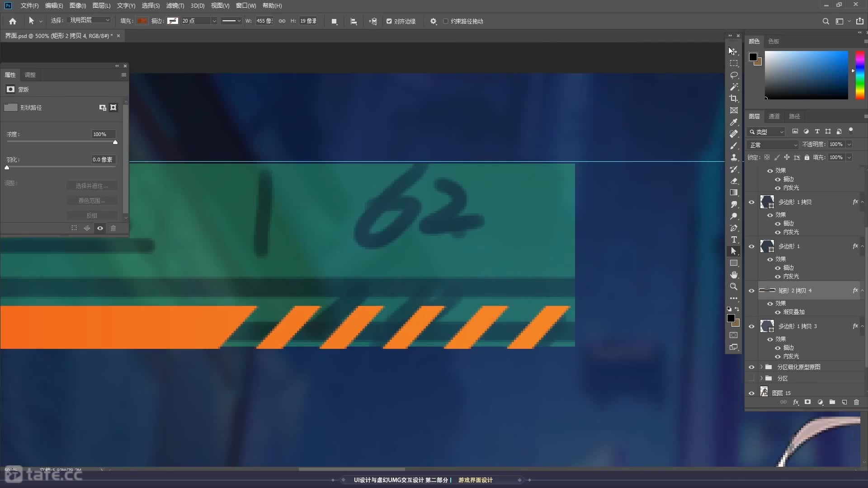Click the Magic Wand tool
The image size is (868, 488).
734,87
